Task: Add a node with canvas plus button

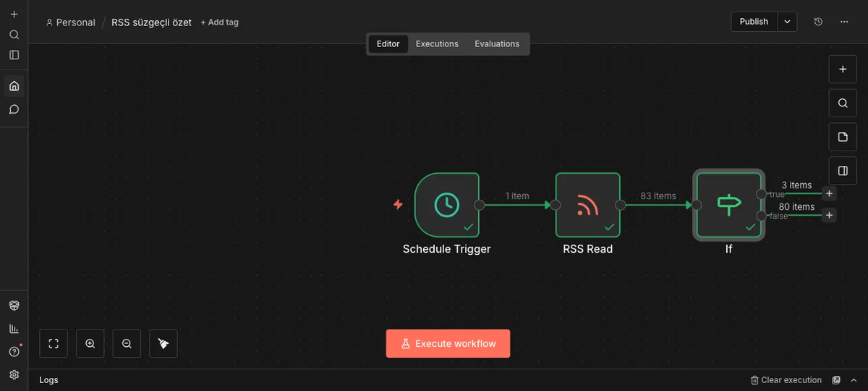Action: pyautogui.click(x=843, y=70)
